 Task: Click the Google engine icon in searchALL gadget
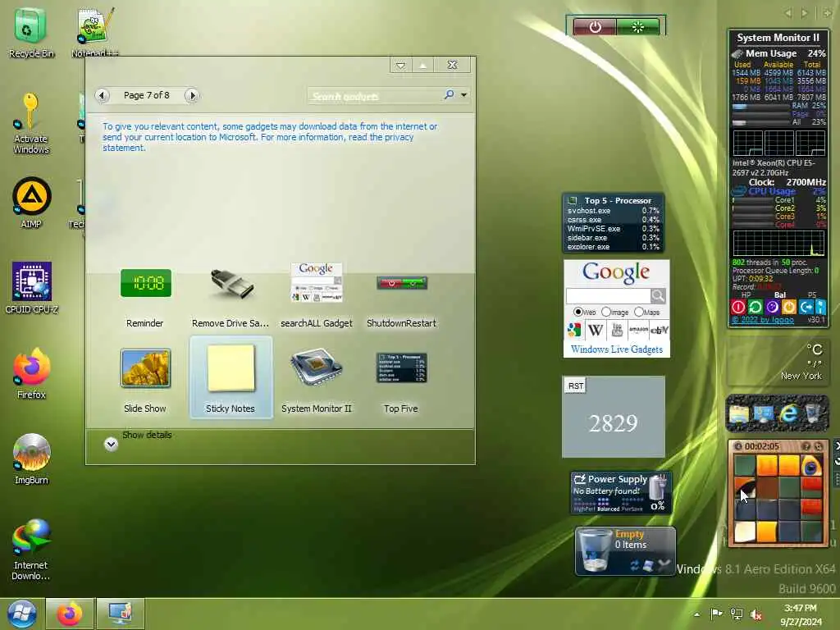point(574,330)
